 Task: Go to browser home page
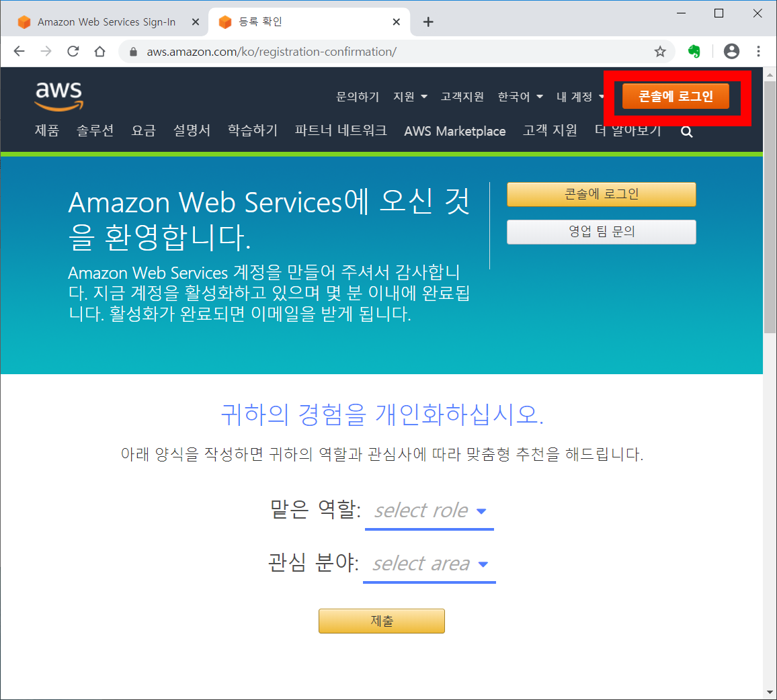(x=100, y=51)
